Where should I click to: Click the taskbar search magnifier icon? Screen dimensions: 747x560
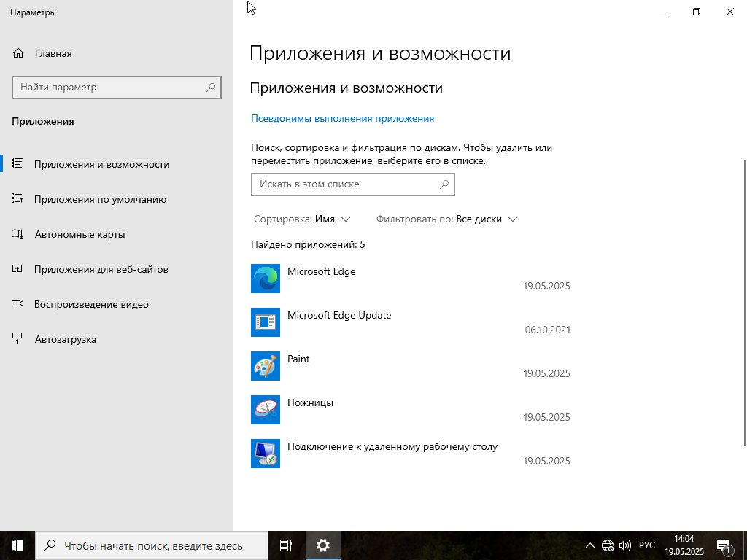tap(50, 545)
